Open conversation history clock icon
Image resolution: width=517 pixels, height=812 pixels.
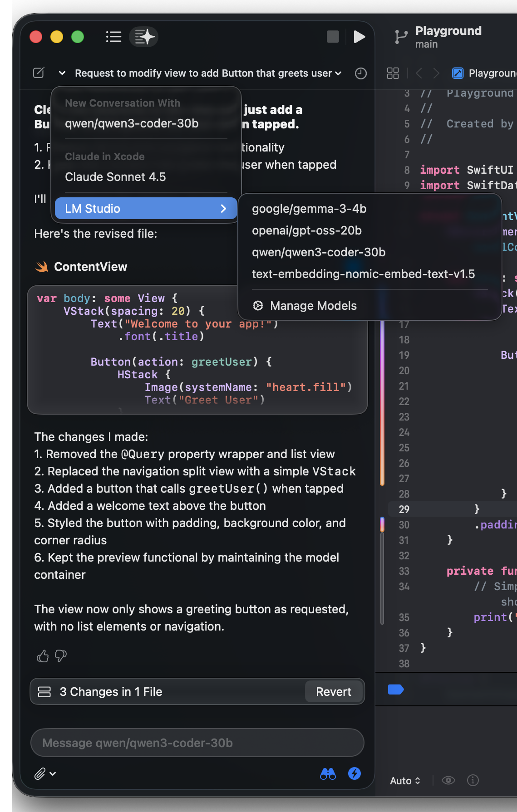tap(361, 73)
